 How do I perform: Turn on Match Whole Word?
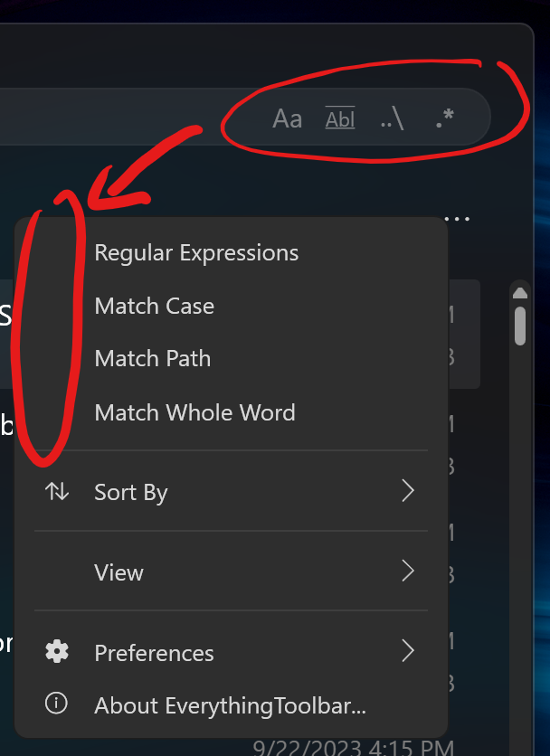click(194, 412)
